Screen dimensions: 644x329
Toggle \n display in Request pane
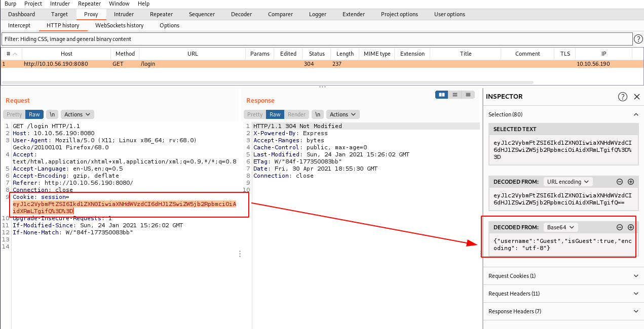(52, 114)
